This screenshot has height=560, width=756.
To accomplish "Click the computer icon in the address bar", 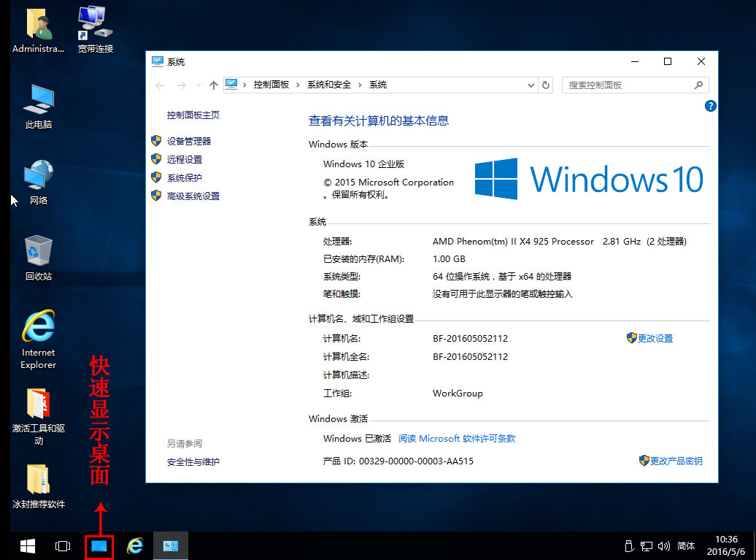I will [231, 85].
